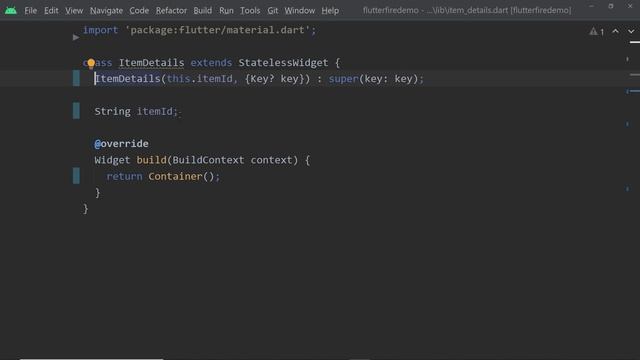
Task: Expand the folded import statement arrow
Action: coord(76,37)
